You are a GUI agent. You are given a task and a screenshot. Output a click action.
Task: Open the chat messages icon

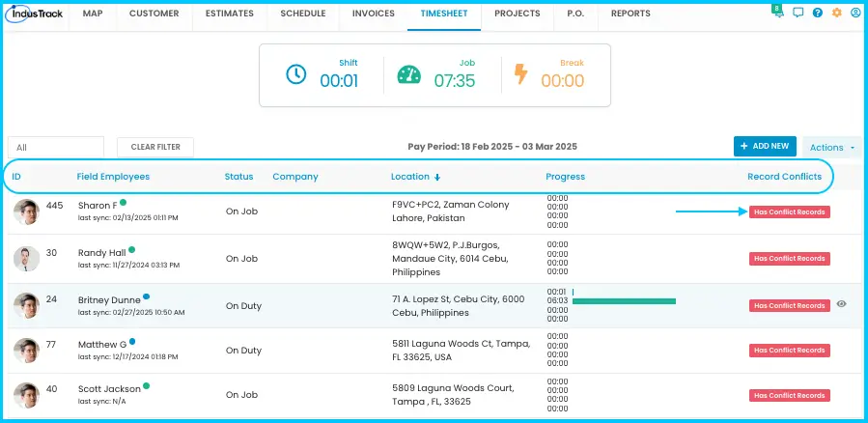point(798,13)
